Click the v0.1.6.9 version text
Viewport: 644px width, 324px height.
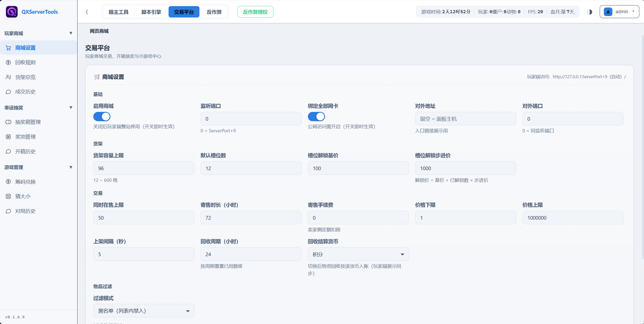coord(15,317)
